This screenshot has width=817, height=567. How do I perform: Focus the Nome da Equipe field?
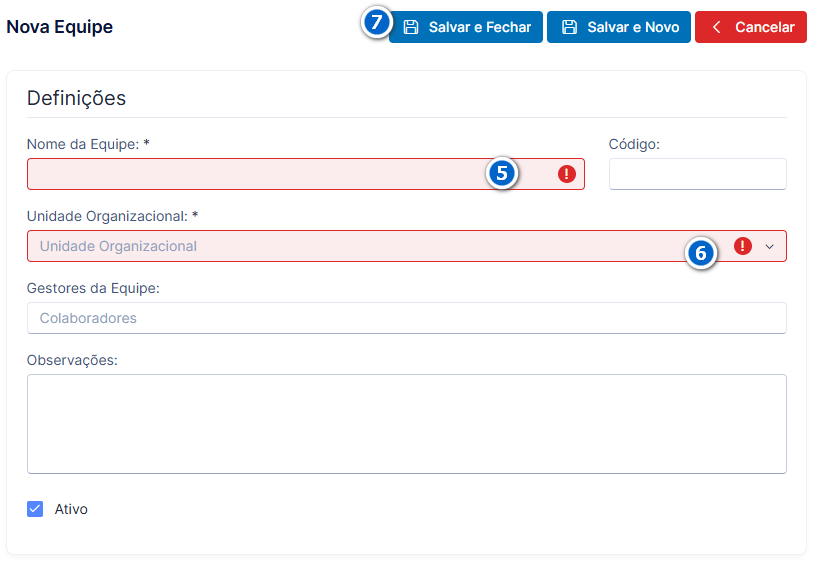pyautogui.click(x=306, y=174)
